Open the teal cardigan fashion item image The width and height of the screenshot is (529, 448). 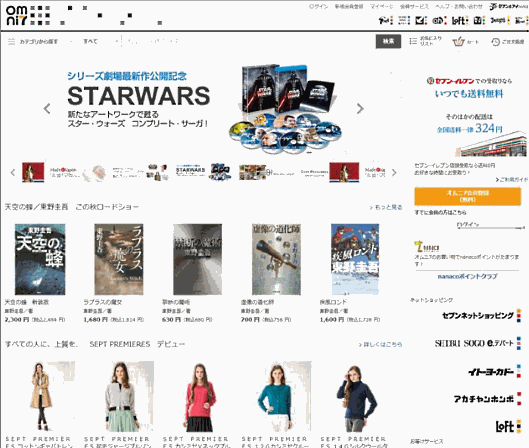click(x=277, y=396)
